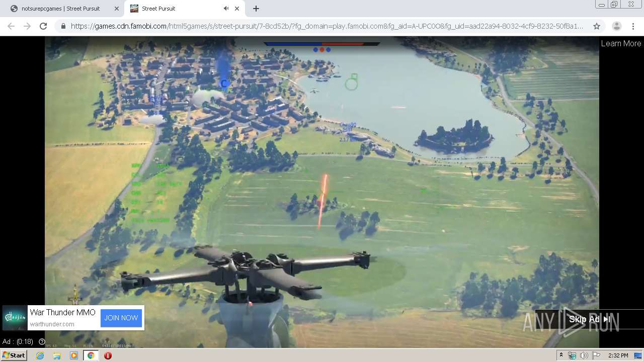644x362 pixels.
Task: Go back to the previous page
Action: click(11, 26)
